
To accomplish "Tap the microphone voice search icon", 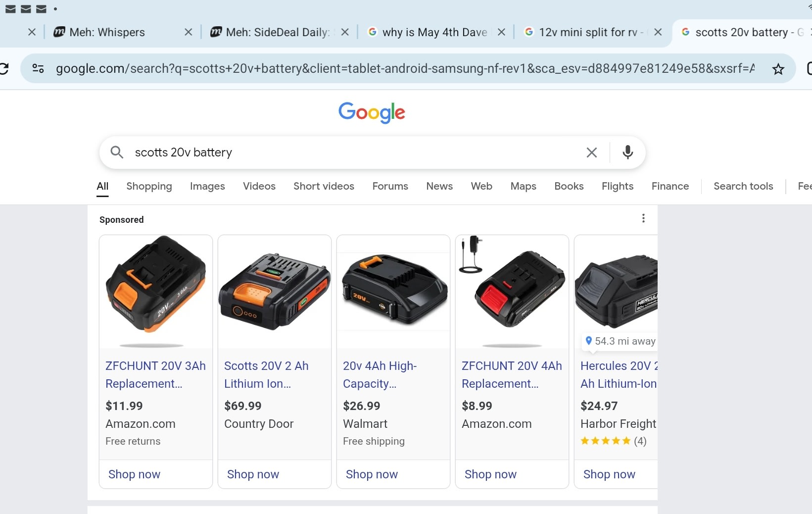I will click(x=627, y=152).
